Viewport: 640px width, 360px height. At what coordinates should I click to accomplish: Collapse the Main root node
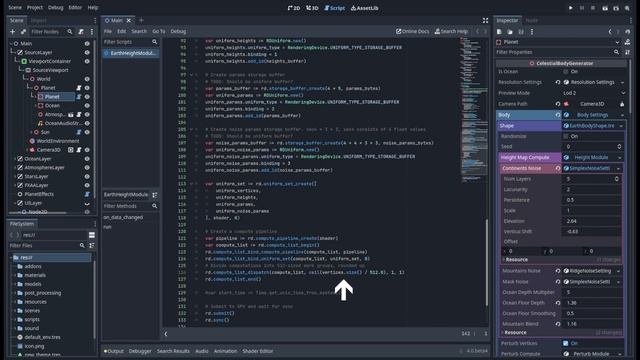(11, 44)
